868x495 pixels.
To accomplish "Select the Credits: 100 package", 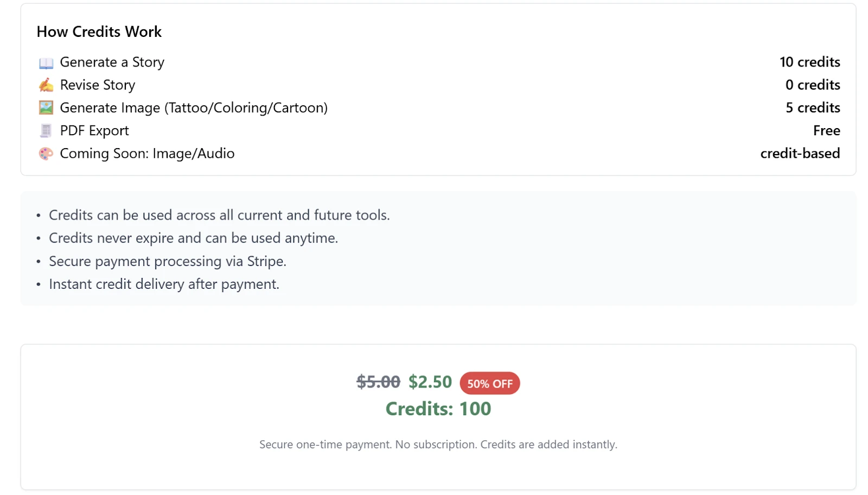I will tap(438, 409).
